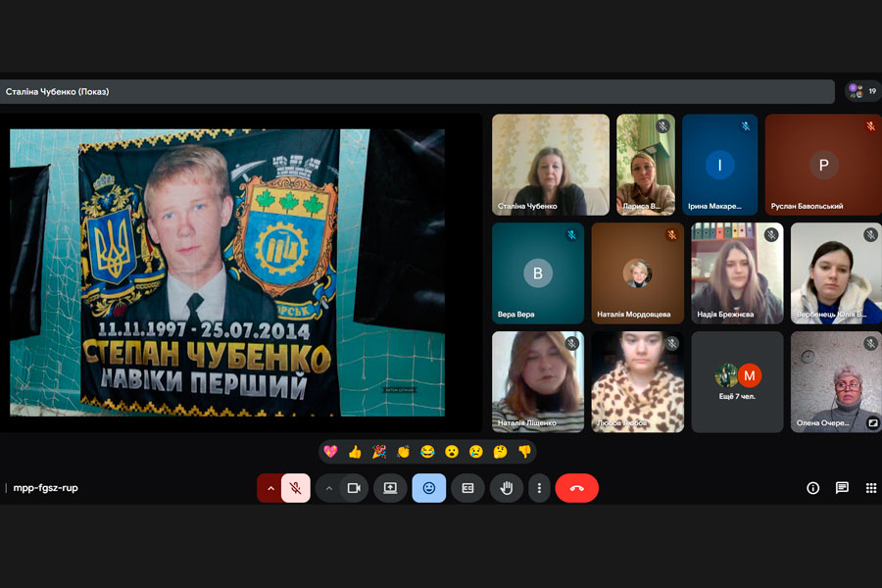The image size is (882, 588).
Task: Select Ірина Макаре... participant tile
Action: click(720, 165)
